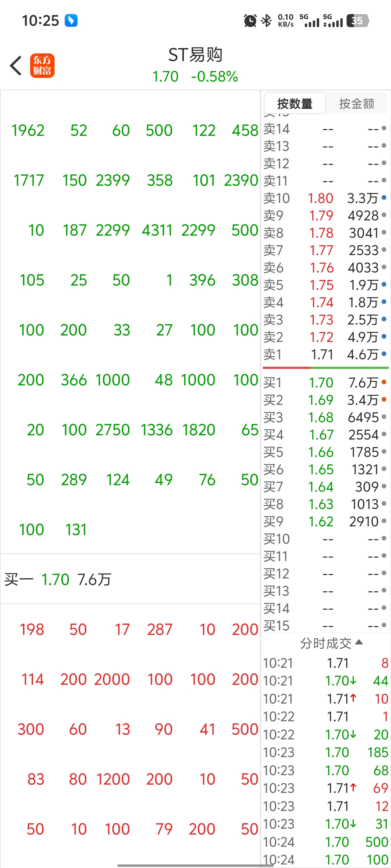Tap the green order quantity 1962
Viewport: 391px width, 868px height.
click(28, 131)
